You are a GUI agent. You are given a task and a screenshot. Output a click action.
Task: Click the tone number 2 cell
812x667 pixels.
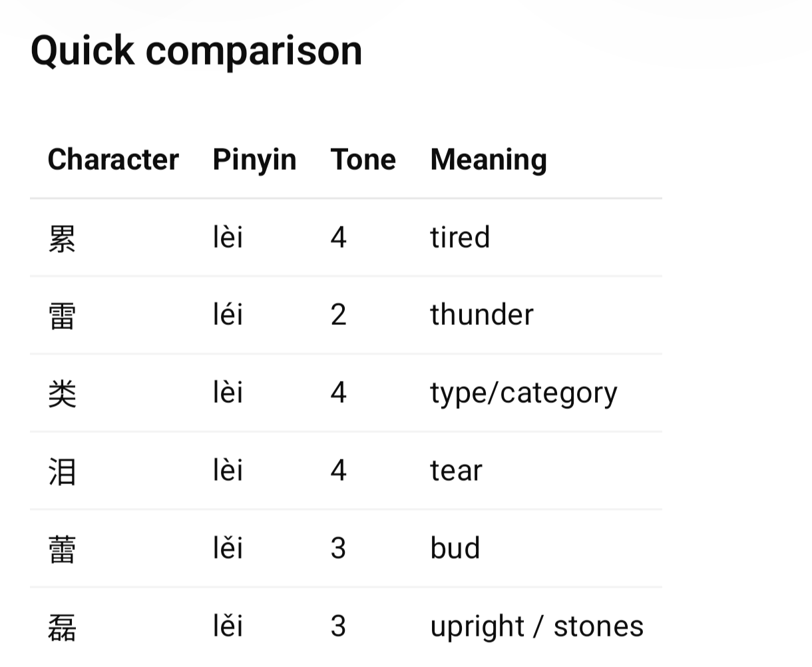tap(338, 315)
